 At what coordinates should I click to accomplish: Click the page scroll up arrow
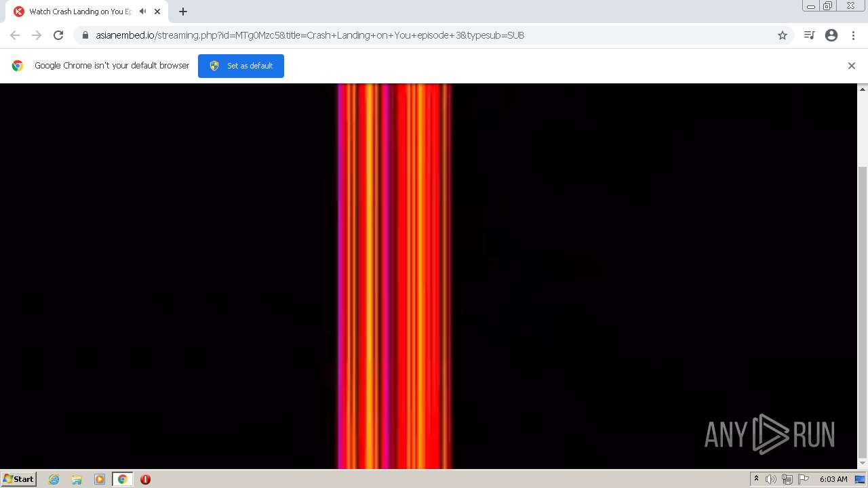pos(863,89)
